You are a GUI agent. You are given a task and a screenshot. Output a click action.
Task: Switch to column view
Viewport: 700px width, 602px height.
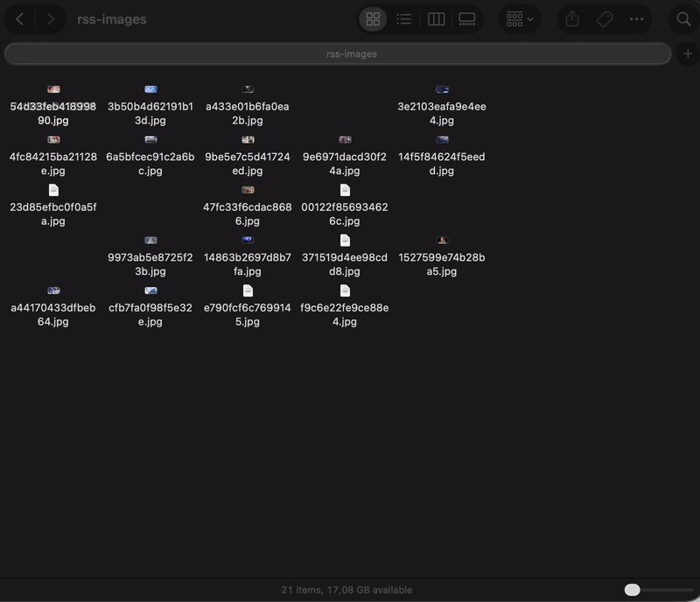click(x=436, y=19)
